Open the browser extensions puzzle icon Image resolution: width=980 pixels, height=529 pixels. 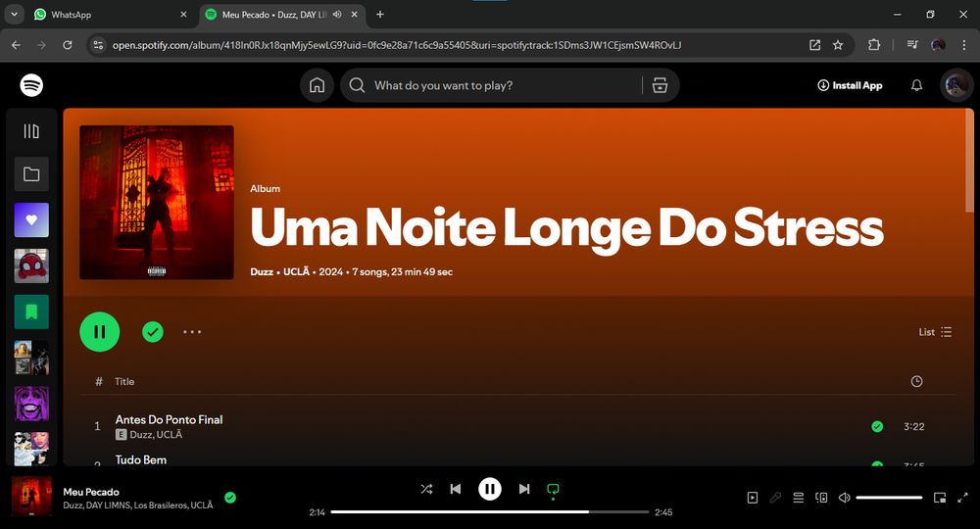874,45
